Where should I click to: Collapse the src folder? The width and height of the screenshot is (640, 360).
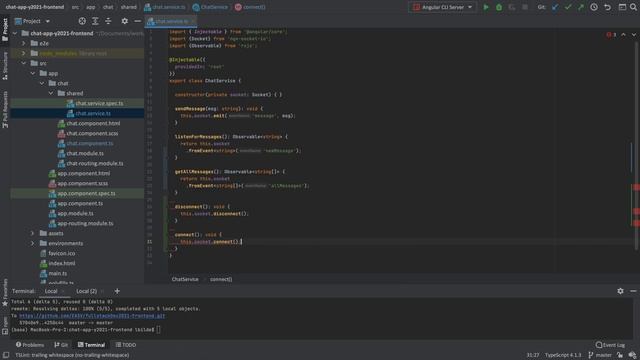[x=24, y=63]
